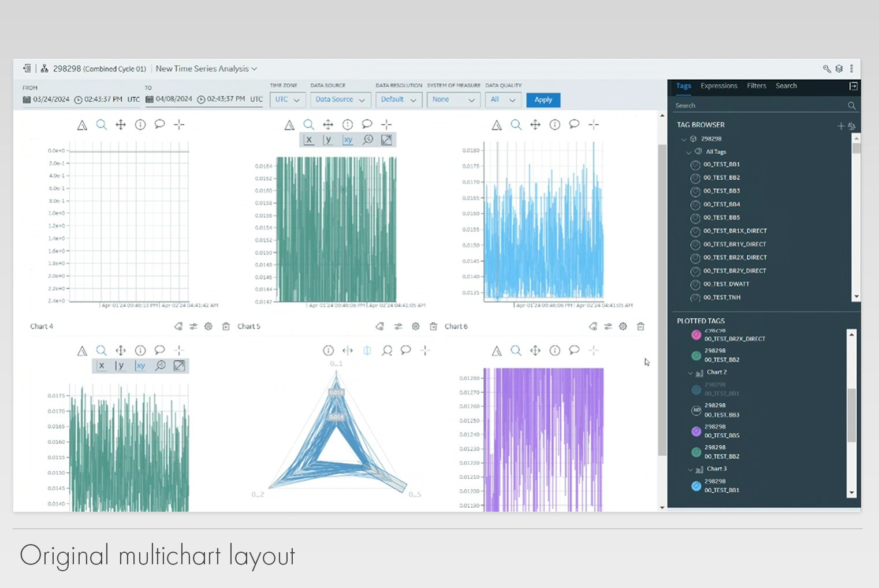Screen dimensions: 879x588
Task: Toggle 00_TEST_BR1Y_DIRECT check circle
Action: pyautogui.click(x=695, y=245)
